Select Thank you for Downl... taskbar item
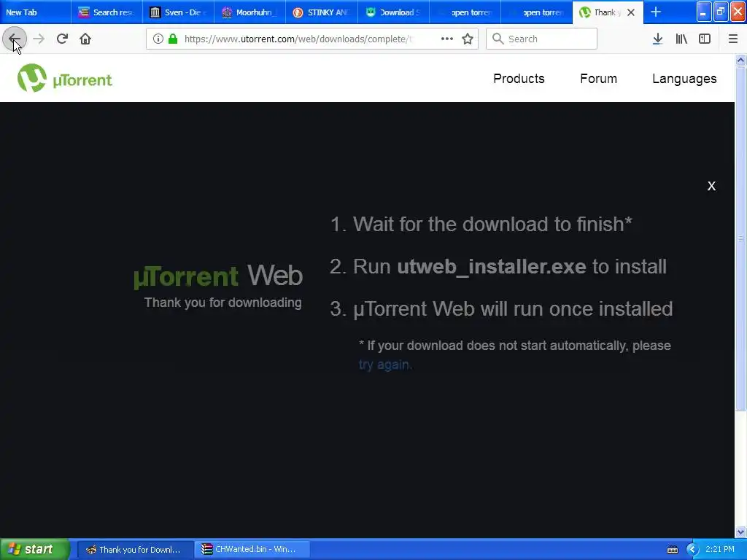Image resolution: width=747 pixels, height=560 pixels. pyautogui.click(x=135, y=550)
